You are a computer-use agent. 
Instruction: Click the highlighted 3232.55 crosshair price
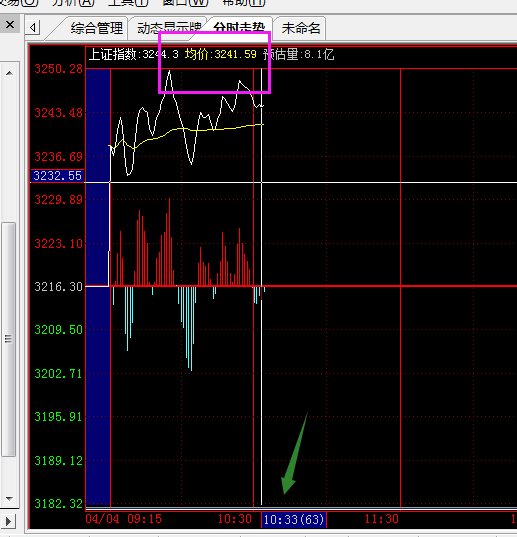[x=58, y=176]
